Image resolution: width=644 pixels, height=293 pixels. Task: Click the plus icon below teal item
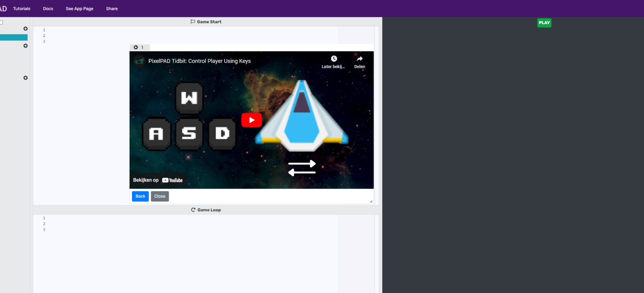coord(25,46)
